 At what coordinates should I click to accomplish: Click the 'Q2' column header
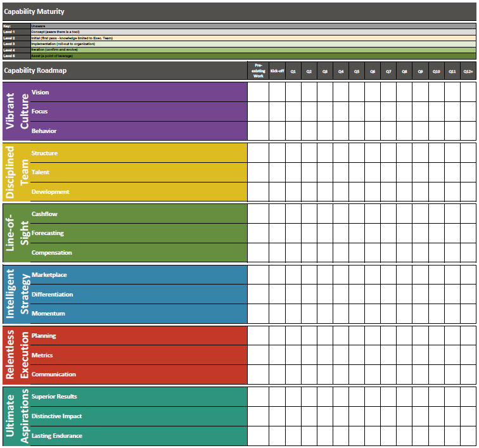(x=309, y=70)
